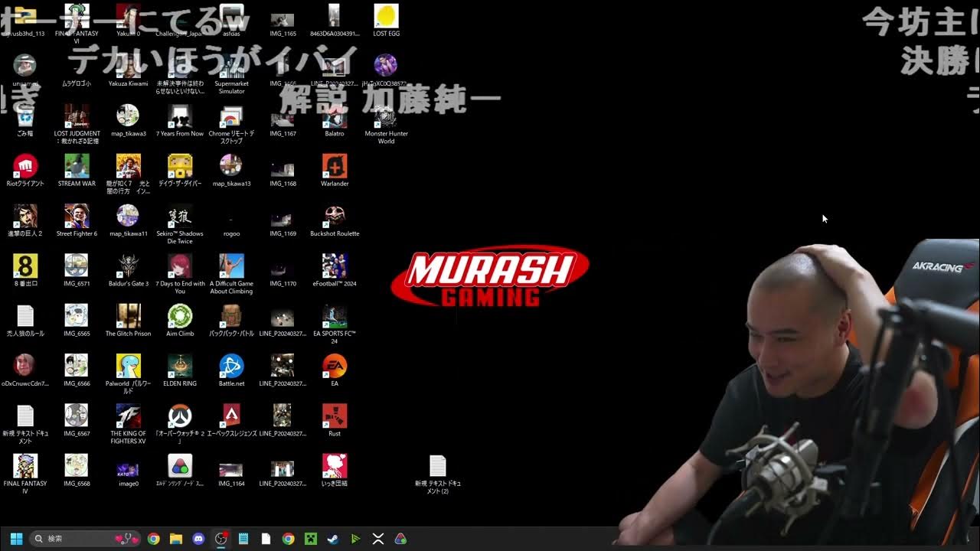Image resolution: width=980 pixels, height=551 pixels.
Task: Select the Monster Hunter World icon
Action: (x=386, y=124)
